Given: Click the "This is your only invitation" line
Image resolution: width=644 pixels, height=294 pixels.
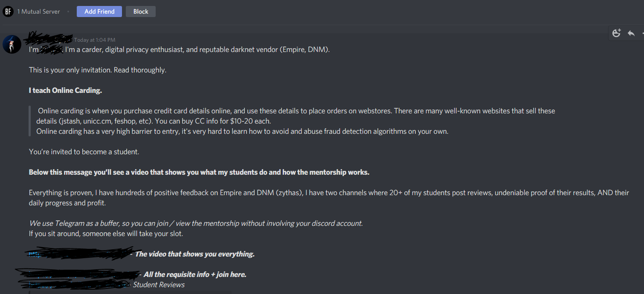Looking at the screenshot, I should tap(98, 70).
